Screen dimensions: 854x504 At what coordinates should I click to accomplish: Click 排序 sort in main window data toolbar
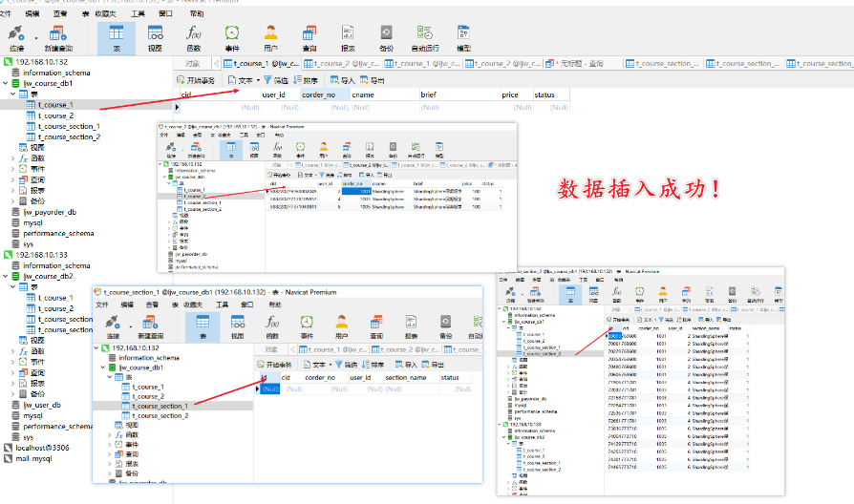(x=306, y=80)
